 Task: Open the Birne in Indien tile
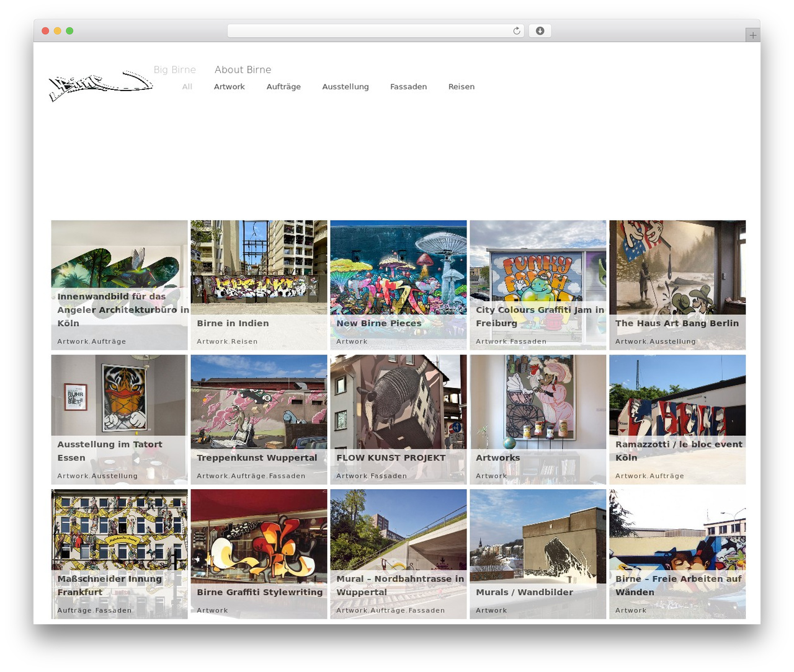tap(259, 285)
